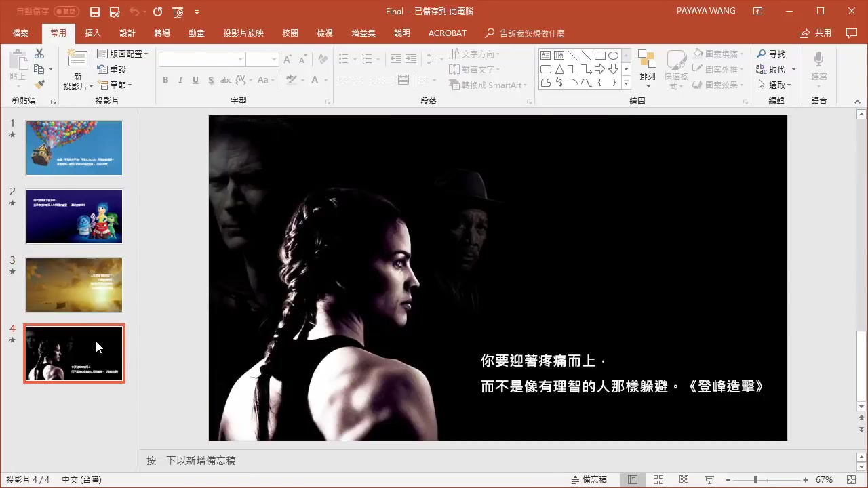This screenshot has width=868, height=488.
Task: Start slideshow from beginning via quick access icon
Action: (x=178, y=12)
